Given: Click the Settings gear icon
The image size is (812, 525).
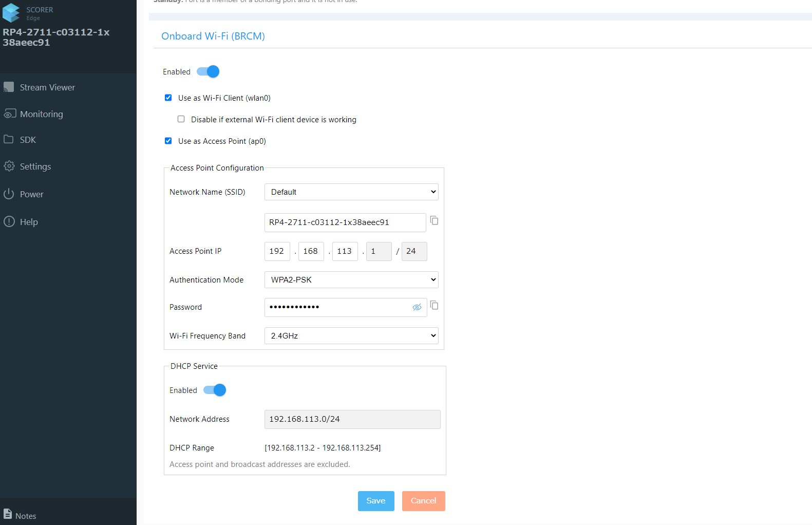Looking at the screenshot, I should (9, 166).
